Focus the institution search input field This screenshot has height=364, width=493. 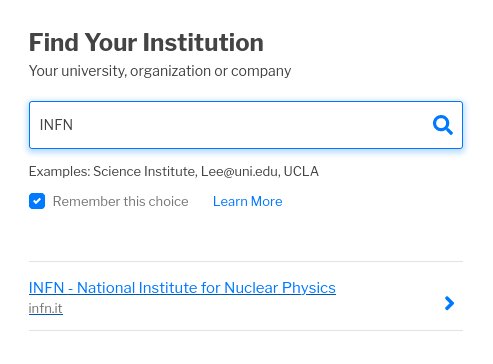pyautogui.click(x=246, y=125)
